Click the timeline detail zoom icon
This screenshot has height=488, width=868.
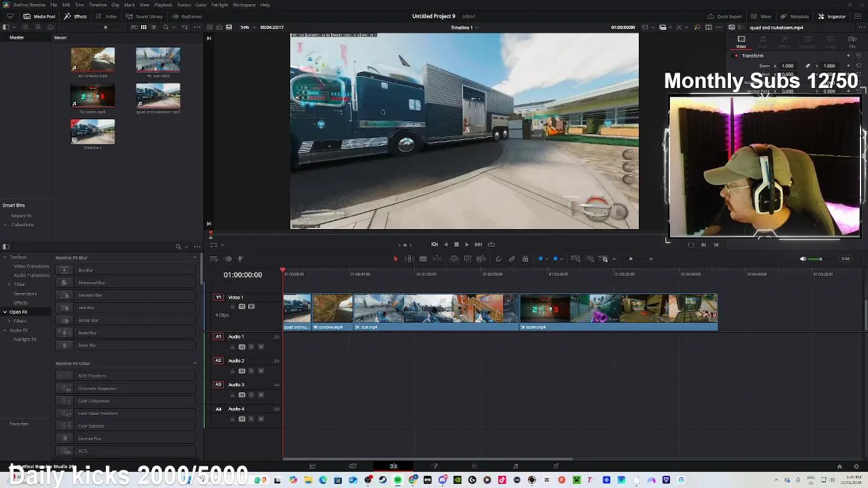pyautogui.click(x=590, y=259)
